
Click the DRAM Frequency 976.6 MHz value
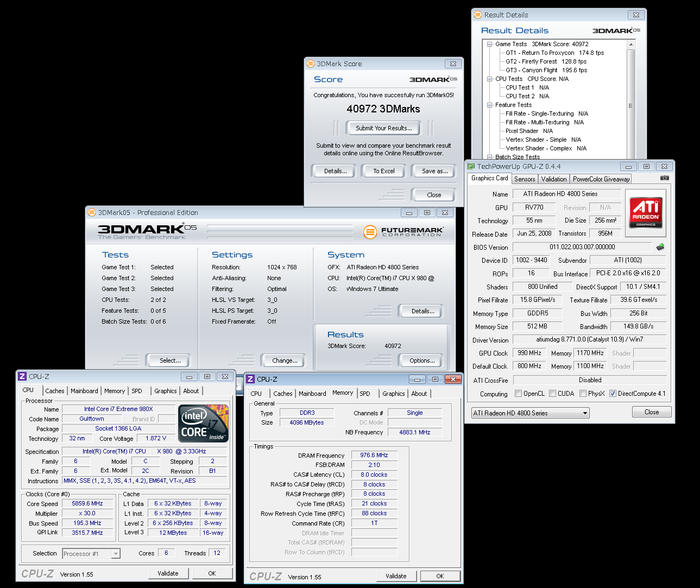pos(374,456)
